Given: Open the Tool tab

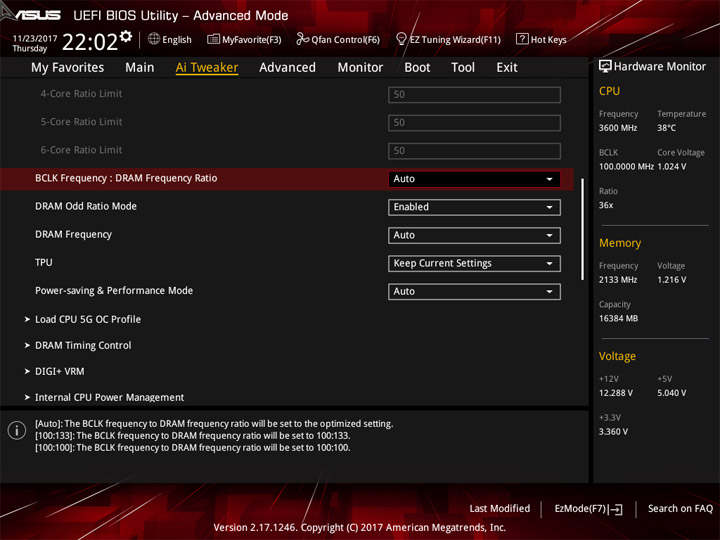Looking at the screenshot, I should 463,68.
